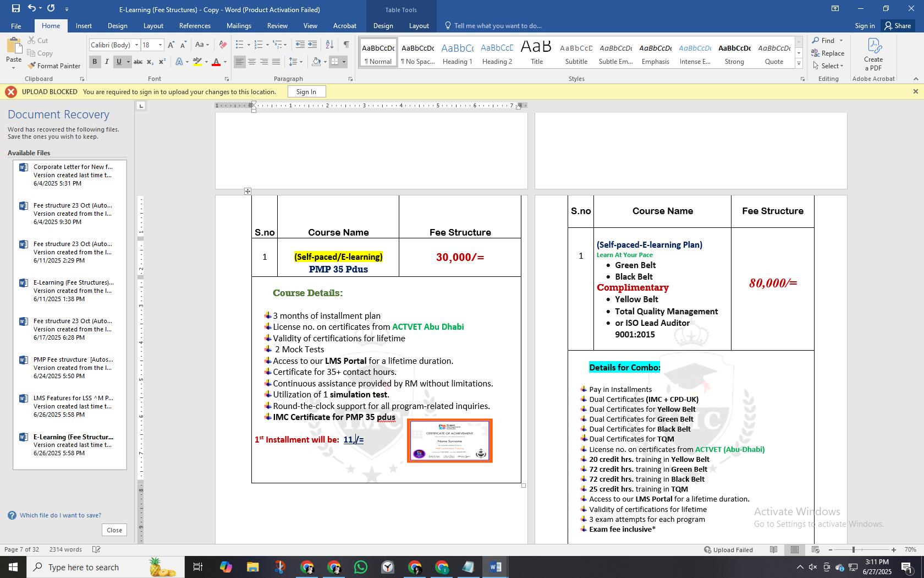Open the spelling proofing status icon
Screen dimensions: 924x578
pos(96,549)
